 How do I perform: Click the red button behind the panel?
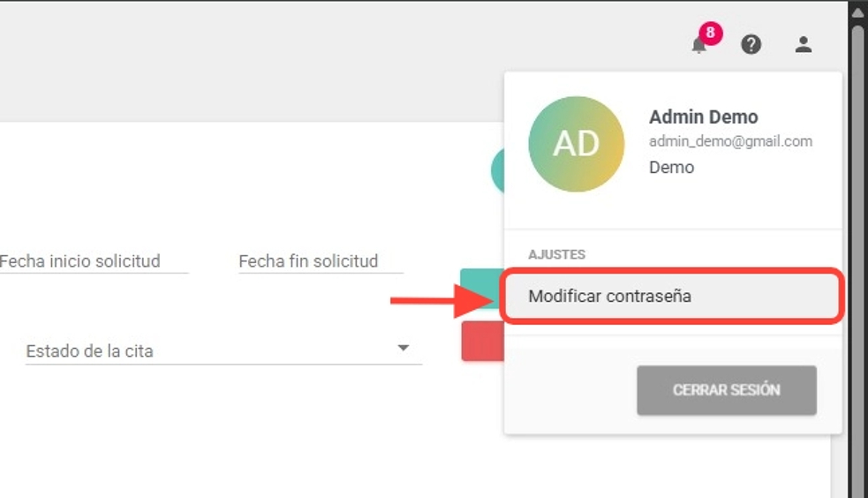(x=481, y=341)
